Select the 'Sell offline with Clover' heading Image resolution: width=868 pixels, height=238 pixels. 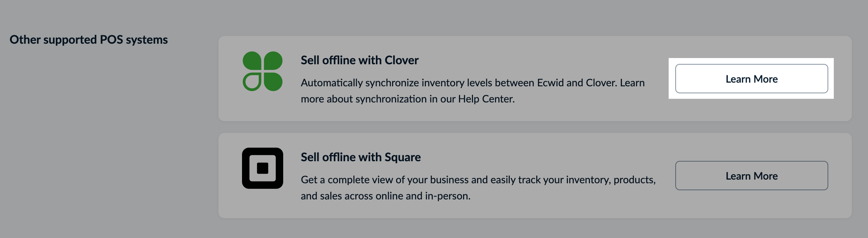pyautogui.click(x=360, y=60)
